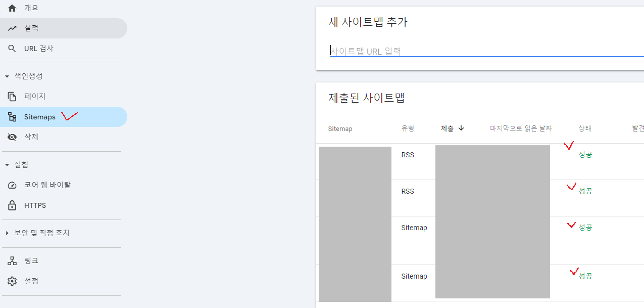Image resolution: width=644 pixels, height=308 pixels.
Task: Click the 페이지 pages icon
Action: pos(12,96)
